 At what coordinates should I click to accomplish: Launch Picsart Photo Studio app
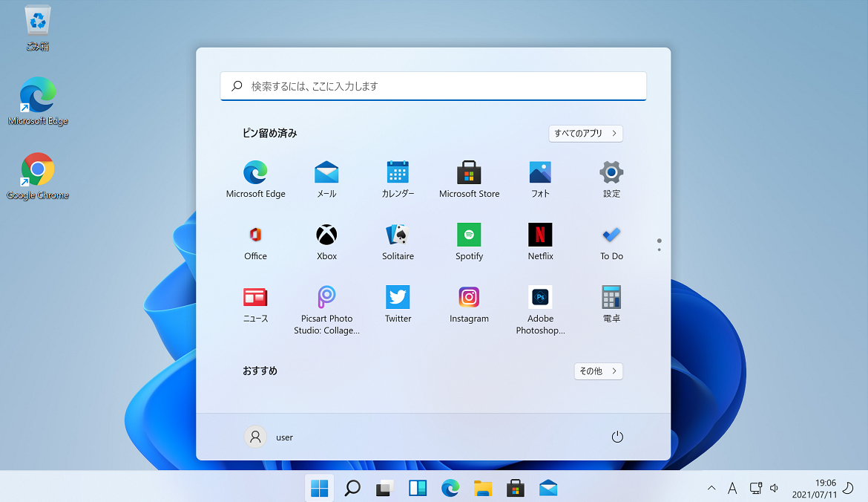tap(326, 310)
